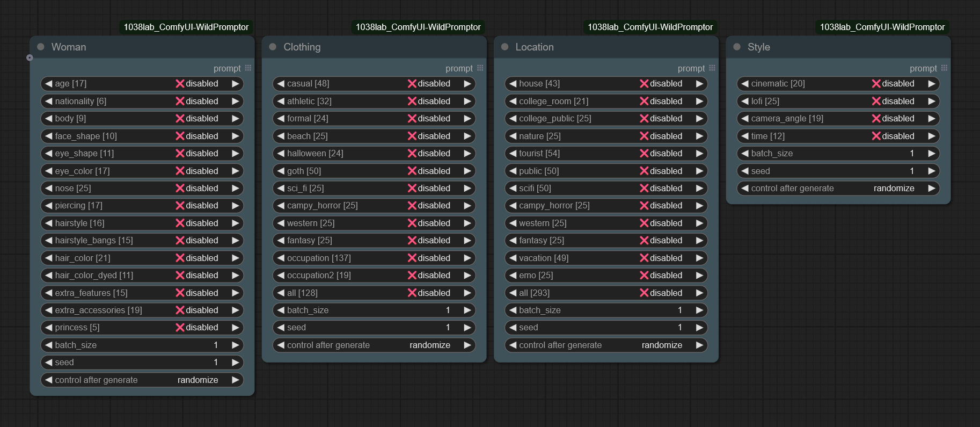Open the camera_angle [19] option list
The width and height of the screenshot is (980, 427).
838,119
